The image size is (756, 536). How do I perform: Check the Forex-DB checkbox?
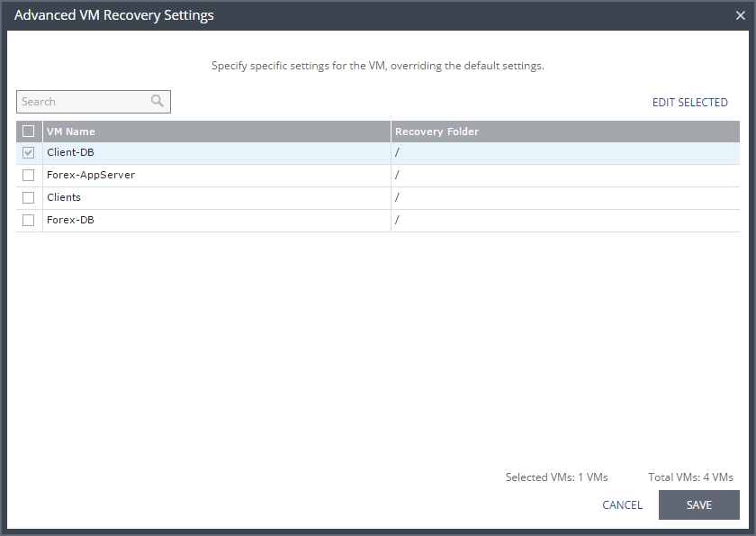29,221
